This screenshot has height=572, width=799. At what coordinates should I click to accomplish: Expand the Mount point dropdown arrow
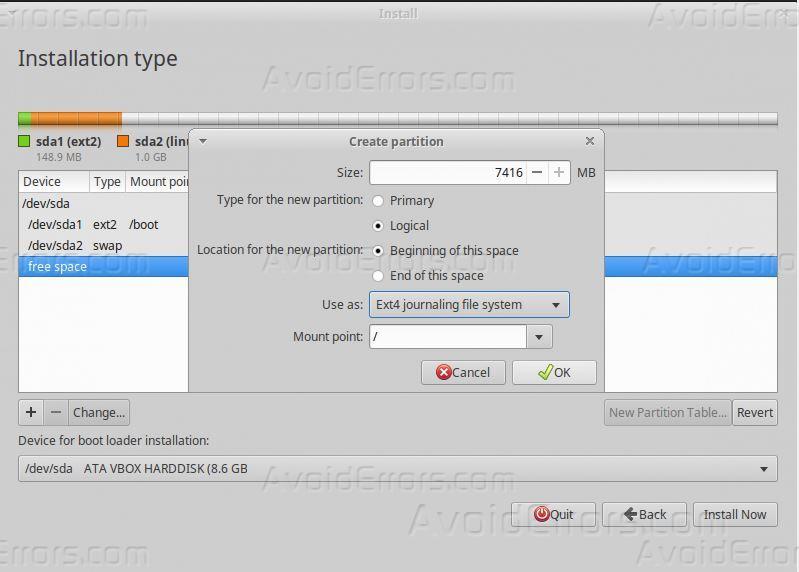[x=539, y=337]
